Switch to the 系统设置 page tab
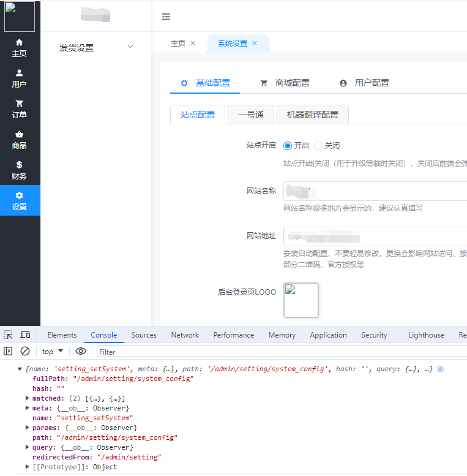The width and height of the screenshot is (467, 476). point(233,43)
